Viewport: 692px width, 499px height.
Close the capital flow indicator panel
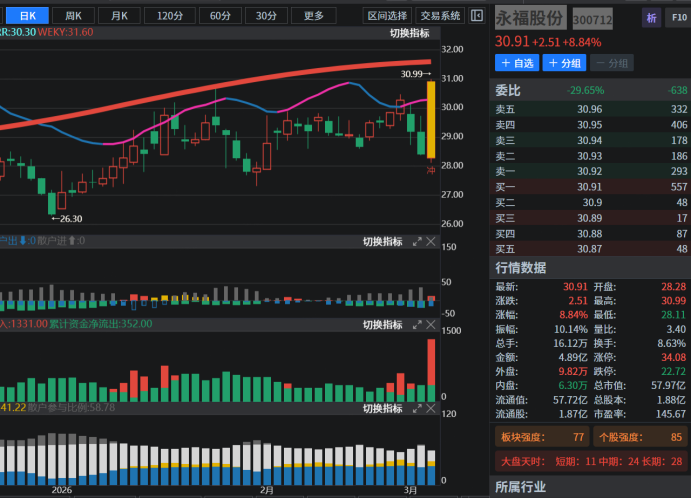click(x=431, y=325)
